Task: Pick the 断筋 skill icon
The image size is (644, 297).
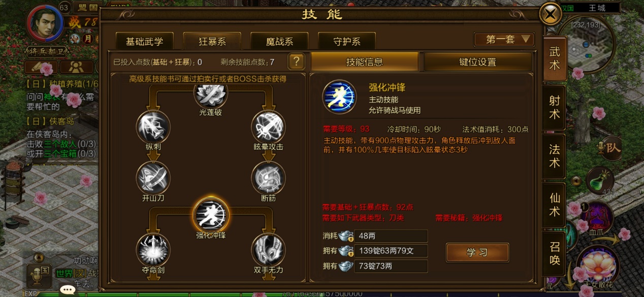Action: click(x=269, y=178)
